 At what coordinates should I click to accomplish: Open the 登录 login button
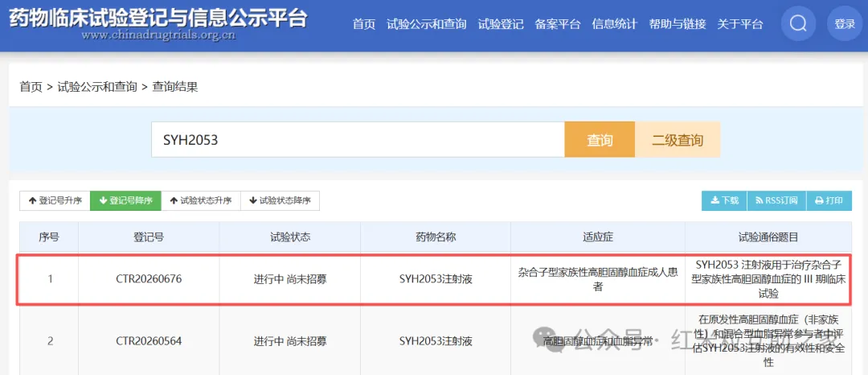(x=845, y=24)
